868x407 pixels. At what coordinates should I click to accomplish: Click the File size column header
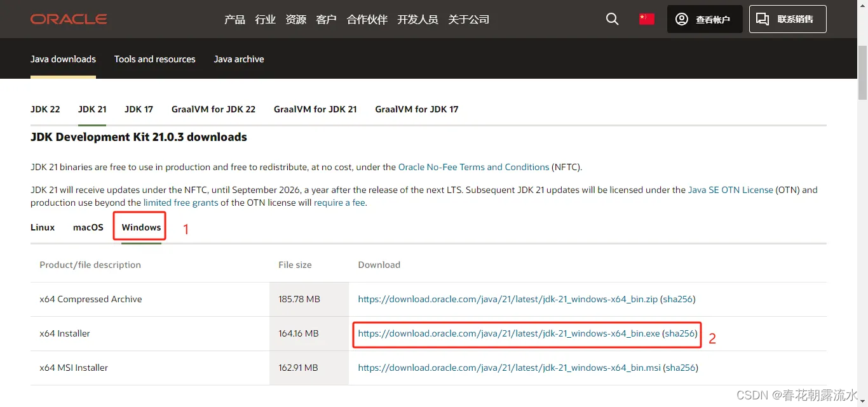295,265
